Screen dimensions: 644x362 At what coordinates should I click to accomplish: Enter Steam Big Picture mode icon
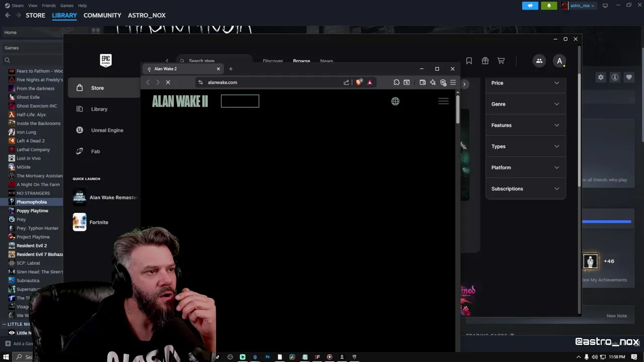click(x=605, y=6)
